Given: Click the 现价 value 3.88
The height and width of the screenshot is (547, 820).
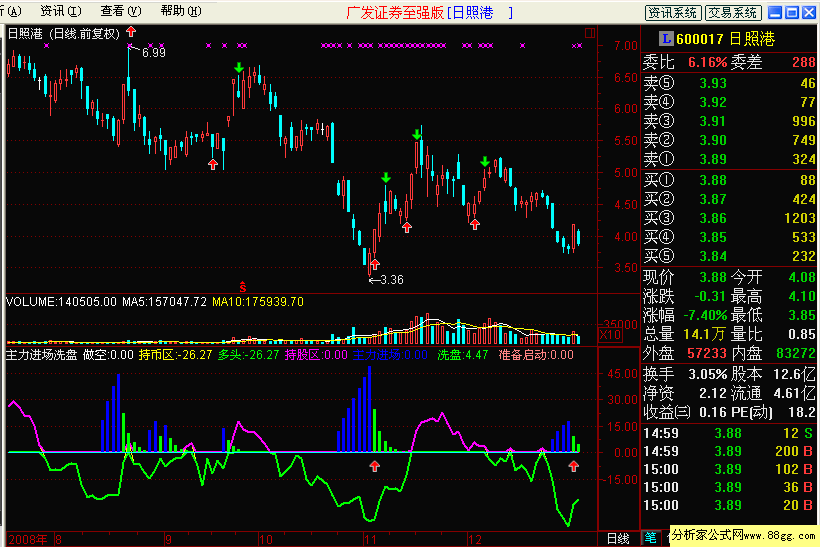Looking at the screenshot, I should coord(713,277).
